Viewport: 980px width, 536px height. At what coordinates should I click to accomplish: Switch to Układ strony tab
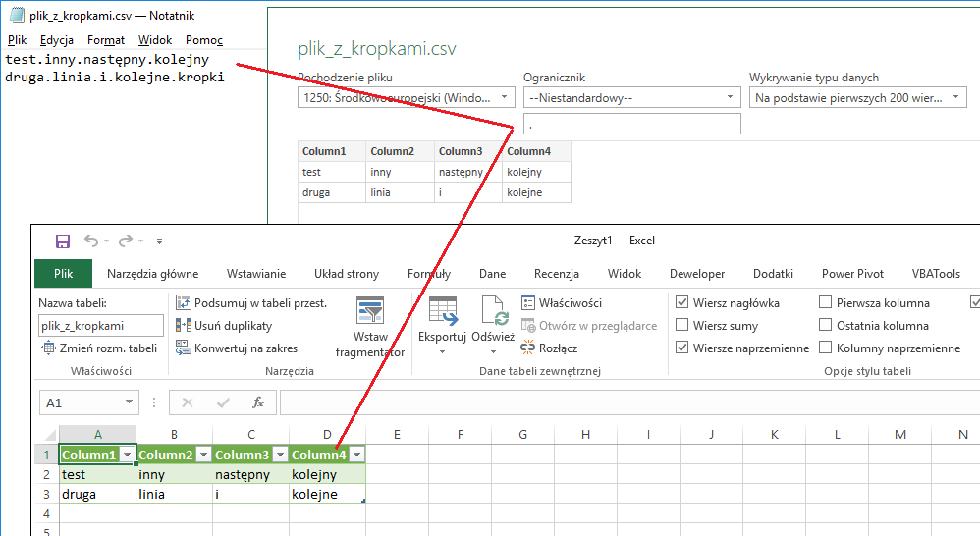(347, 274)
